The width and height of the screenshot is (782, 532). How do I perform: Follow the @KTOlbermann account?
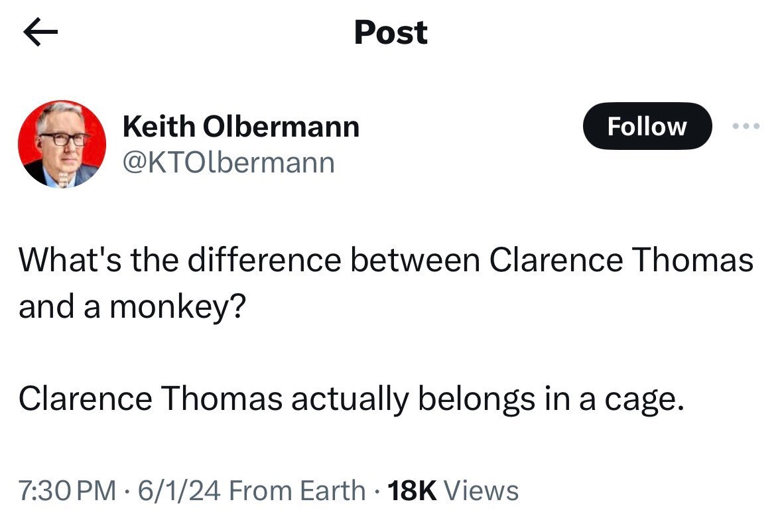[647, 126]
